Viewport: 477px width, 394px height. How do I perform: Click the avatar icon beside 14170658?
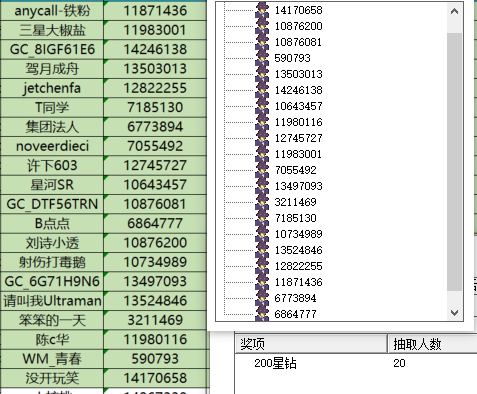click(x=262, y=10)
